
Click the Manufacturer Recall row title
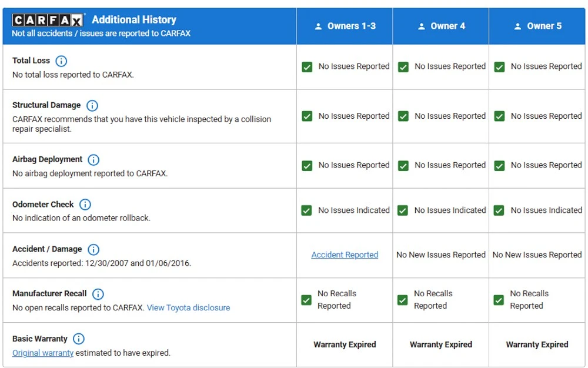pyautogui.click(x=49, y=293)
